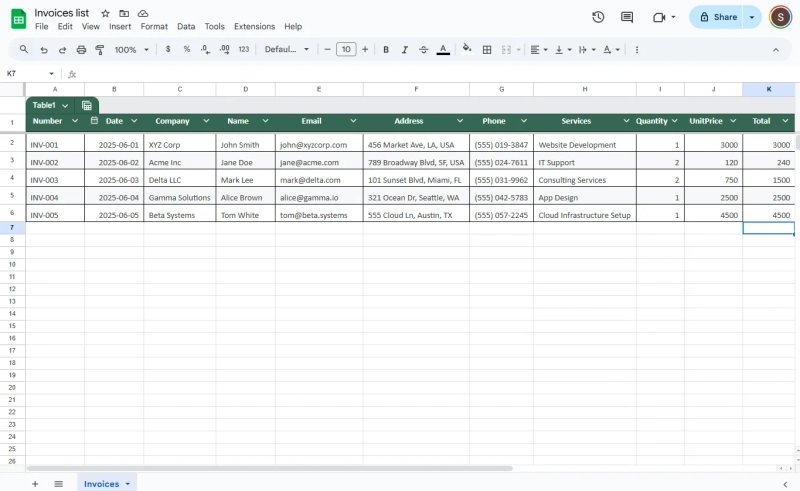The width and height of the screenshot is (800, 491).
Task: Open the Edit menu
Action: click(65, 27)
